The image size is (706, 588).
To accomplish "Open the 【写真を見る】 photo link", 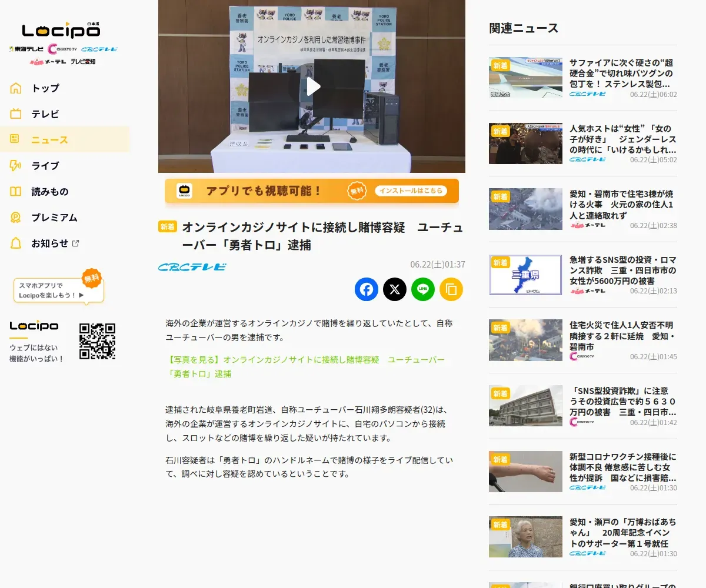I will (305, 366).
